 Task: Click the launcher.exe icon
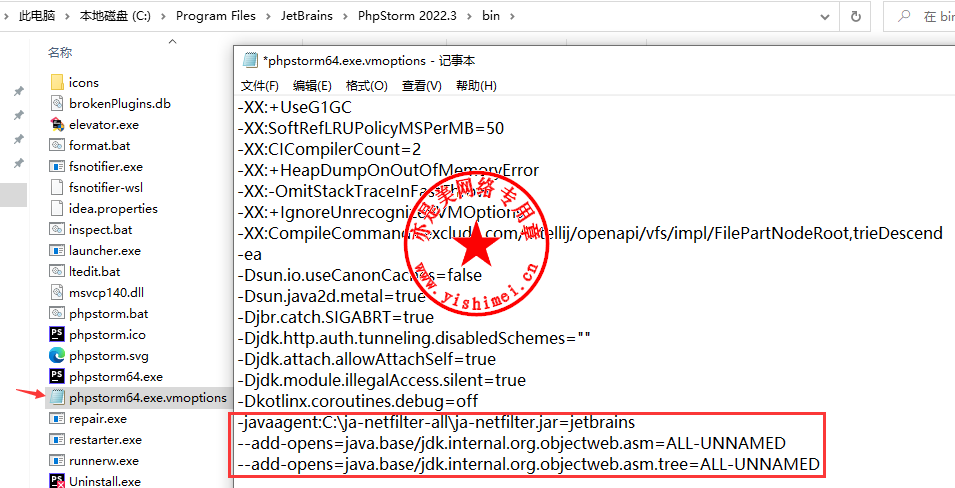[57, 250]
